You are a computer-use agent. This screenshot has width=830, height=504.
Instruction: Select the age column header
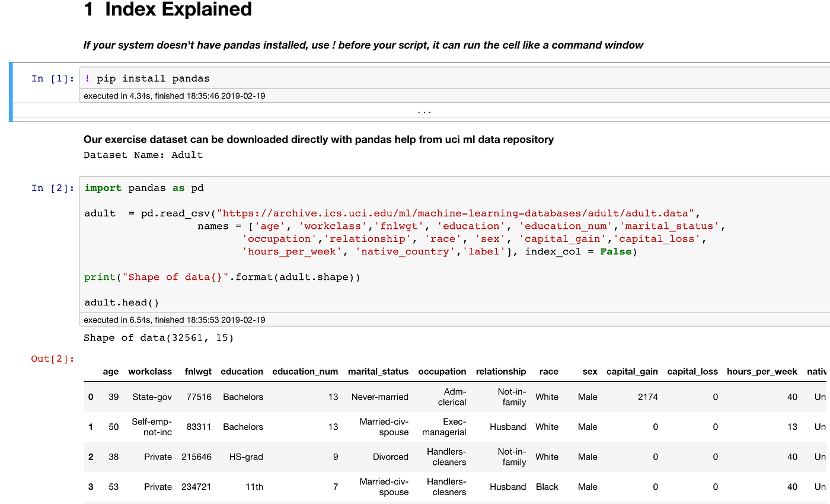coord(111,372)
